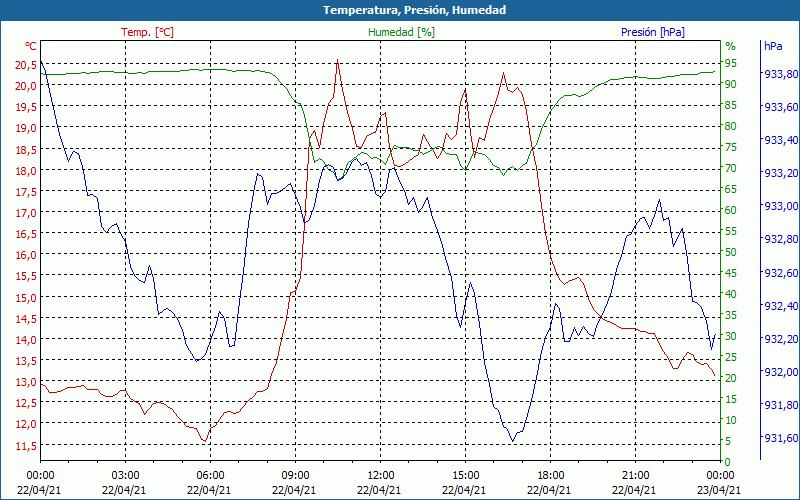Image resolution: width=800 pixels, height=500 pixels.
Task: Click the '95' humidity axis value
Action: click(731, 63)
